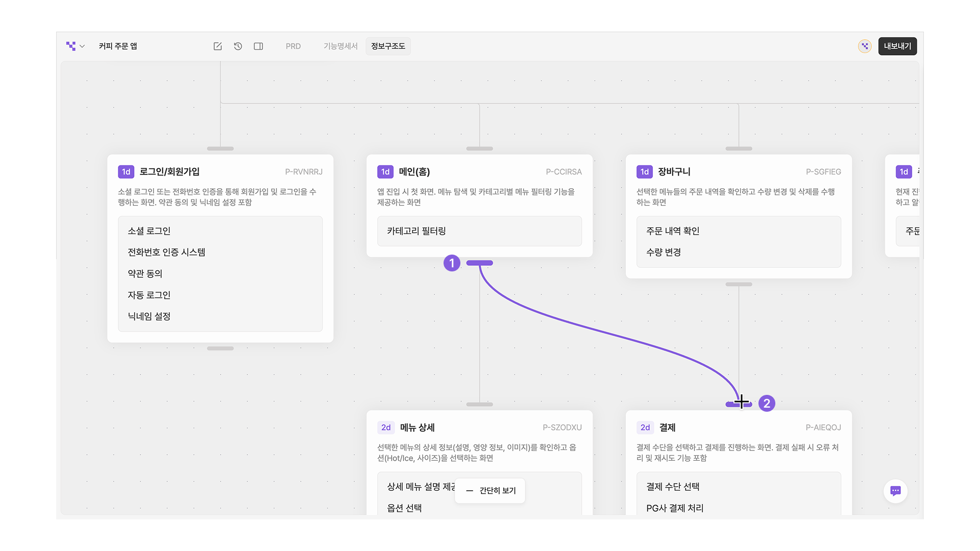Click the app logo icon at top left

point(71,46)
